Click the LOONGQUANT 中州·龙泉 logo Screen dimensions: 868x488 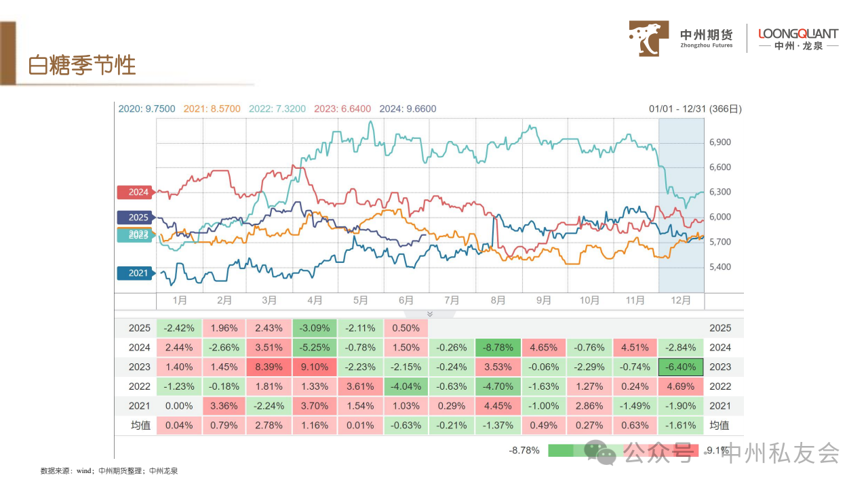click(798, 39)
